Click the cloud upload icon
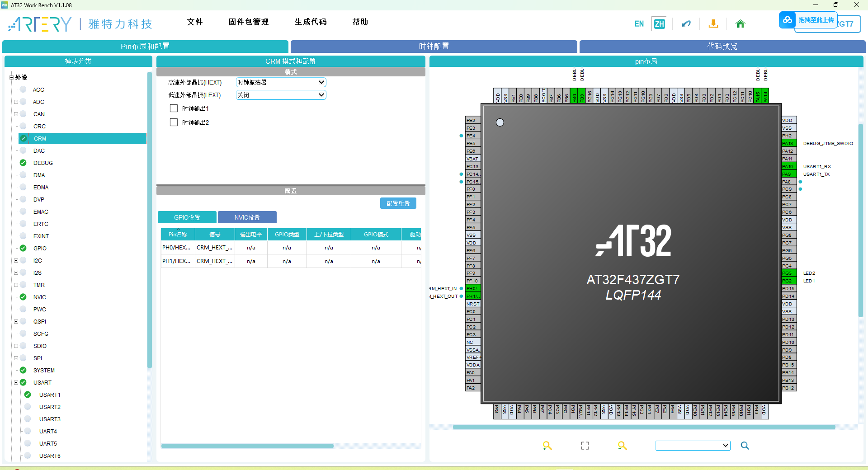Viewport: 868px width, 470px height. click(788, 20)
